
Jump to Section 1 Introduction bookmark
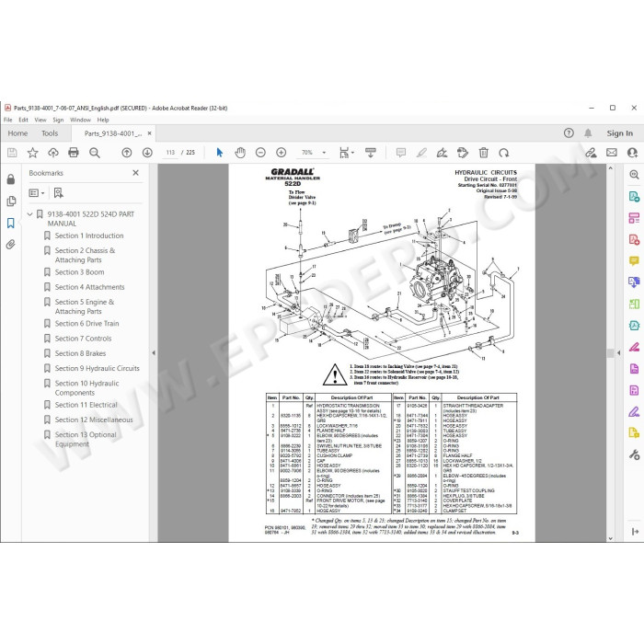[89, 236]
